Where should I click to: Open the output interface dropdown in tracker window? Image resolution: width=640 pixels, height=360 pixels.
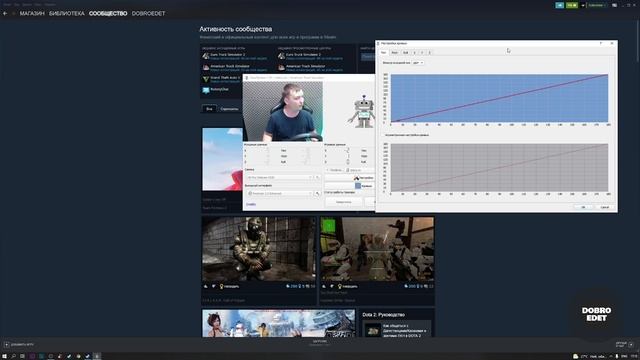tap(280, 193)
